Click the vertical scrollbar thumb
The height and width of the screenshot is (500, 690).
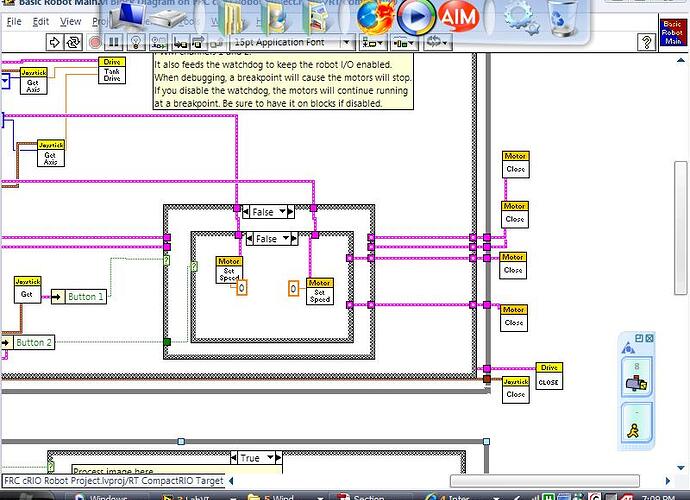(x=681, y=228)
